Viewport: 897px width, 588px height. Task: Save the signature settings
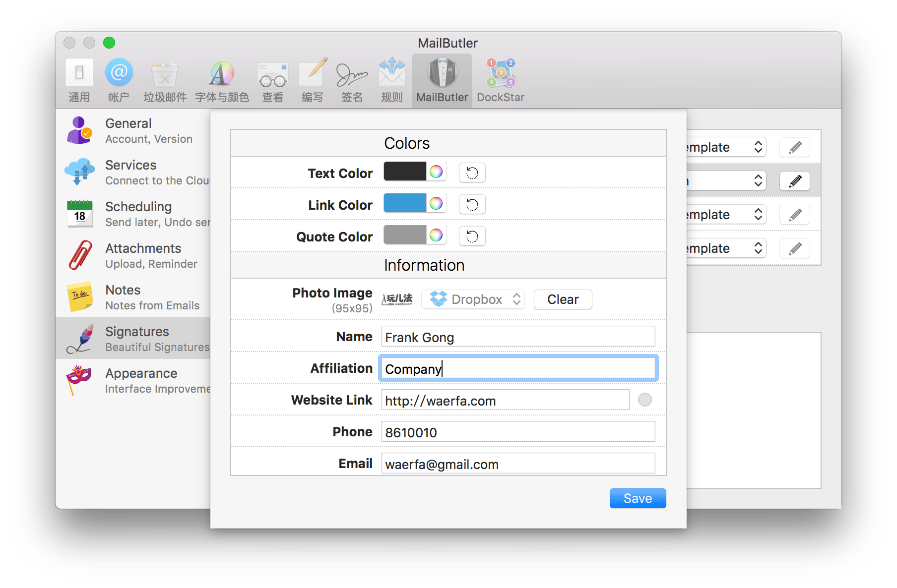(638, 498)
